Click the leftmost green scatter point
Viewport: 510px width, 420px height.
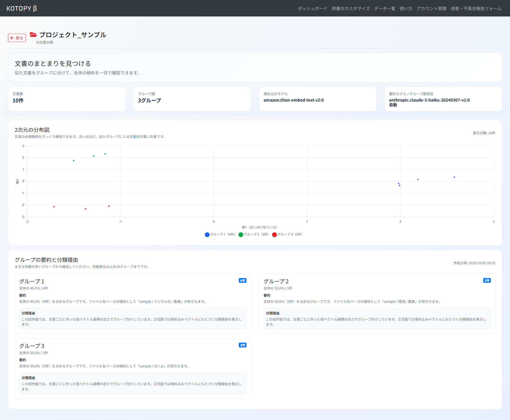coord(74,161)
